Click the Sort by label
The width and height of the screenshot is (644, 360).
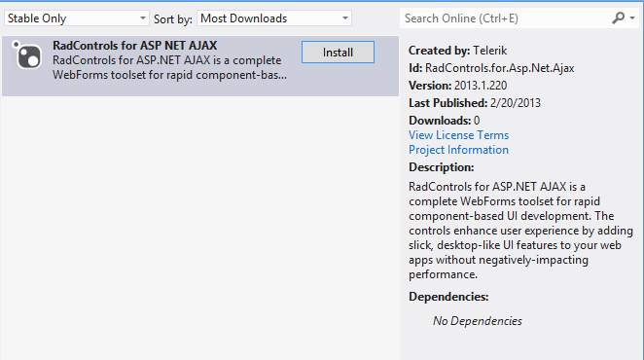[173, 19]
